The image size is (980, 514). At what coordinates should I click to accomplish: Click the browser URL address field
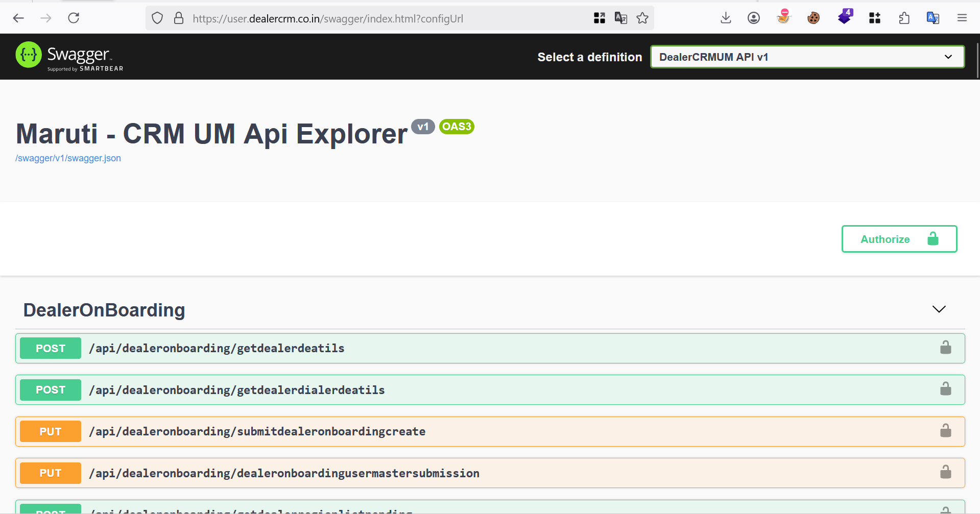pyautogui.click(x=357, y=19)
